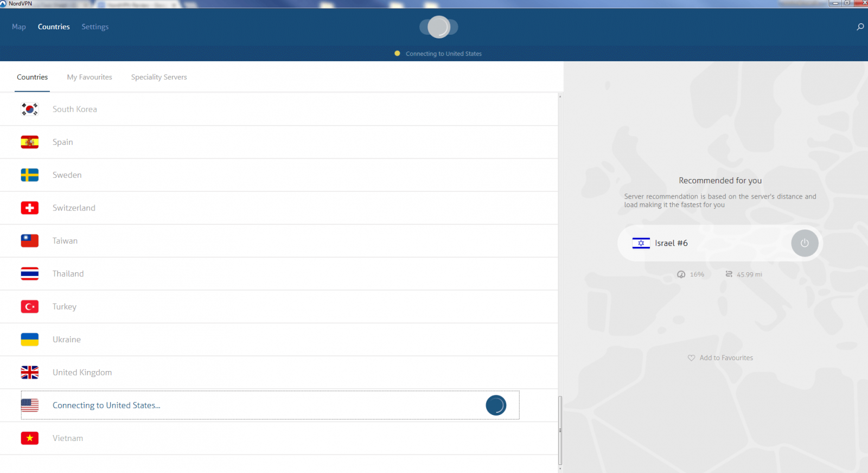The height and width of the screenshot is (473, 868).
Task: Toggle the VPN connection switch in header
Action: pyautogui.click(x=439, y=27)
